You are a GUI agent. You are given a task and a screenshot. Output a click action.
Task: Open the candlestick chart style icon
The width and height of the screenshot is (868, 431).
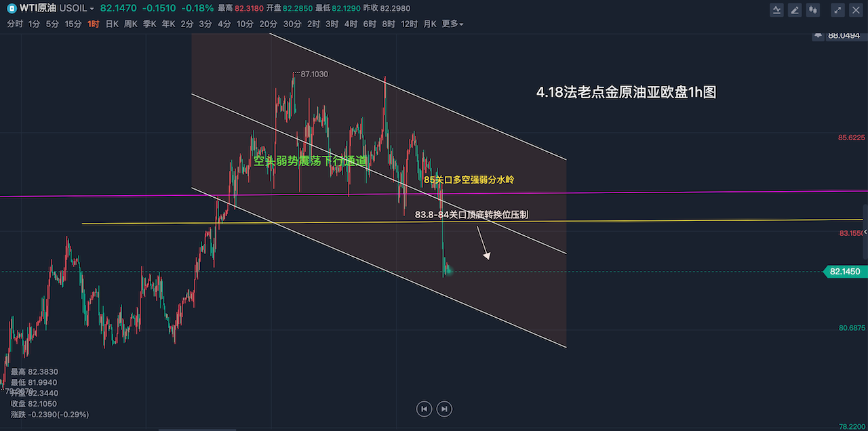tap(813, 9)
